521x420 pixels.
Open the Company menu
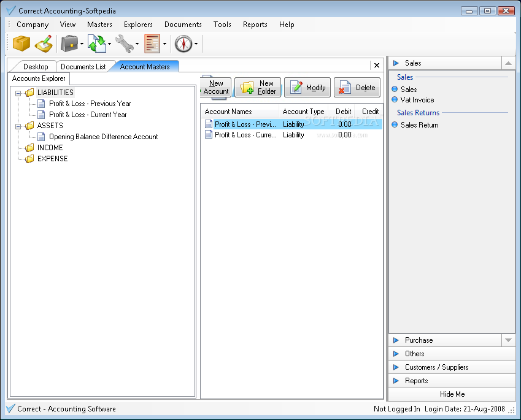tap(33, 25)
